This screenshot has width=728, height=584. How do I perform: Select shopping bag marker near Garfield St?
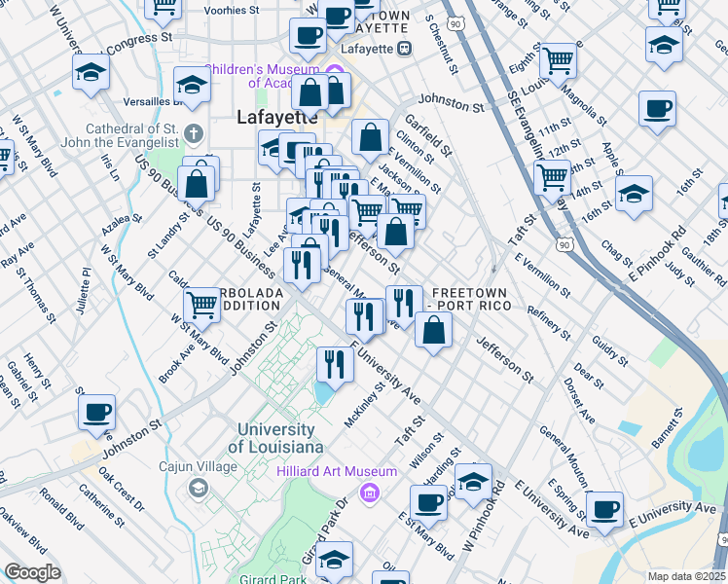[x=371, y=138]
